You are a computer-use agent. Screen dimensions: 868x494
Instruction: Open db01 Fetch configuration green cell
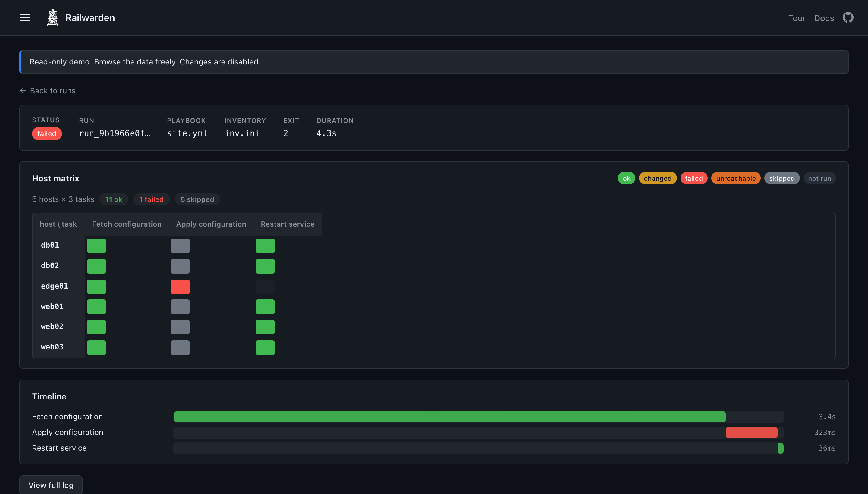(x=96, y=245)
